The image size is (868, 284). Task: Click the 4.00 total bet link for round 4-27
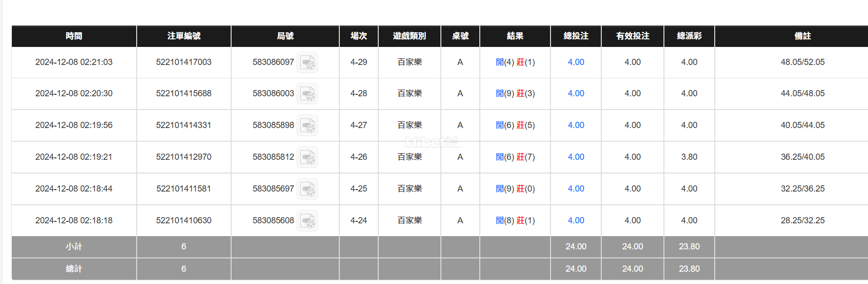575,125
